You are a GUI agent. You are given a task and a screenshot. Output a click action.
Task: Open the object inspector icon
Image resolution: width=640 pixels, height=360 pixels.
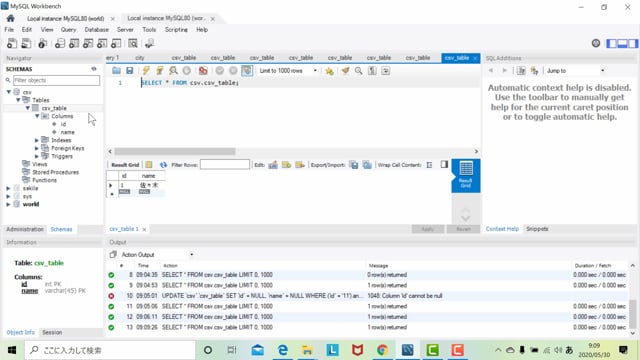[42, 43]
